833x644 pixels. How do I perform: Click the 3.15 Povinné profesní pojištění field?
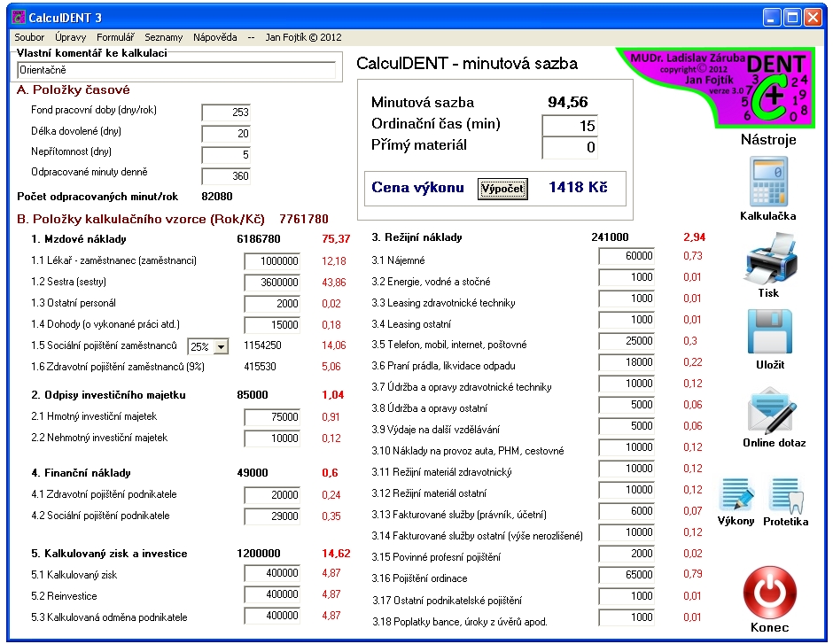627,554
